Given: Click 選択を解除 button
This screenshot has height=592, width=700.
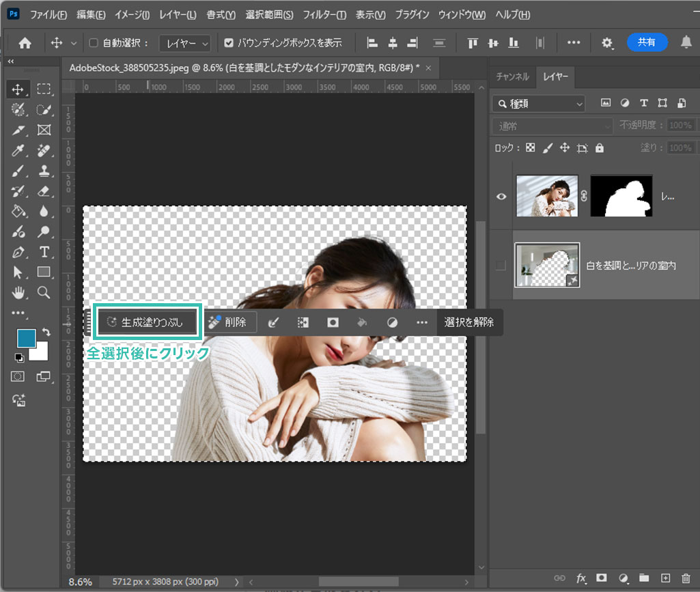Looking at the screenshot, I should (468, 322).
